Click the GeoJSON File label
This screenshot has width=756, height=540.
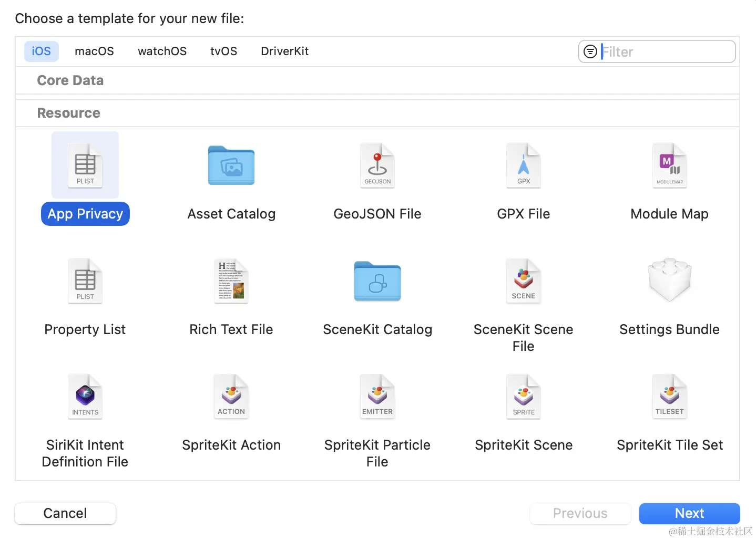pos(377,214)
